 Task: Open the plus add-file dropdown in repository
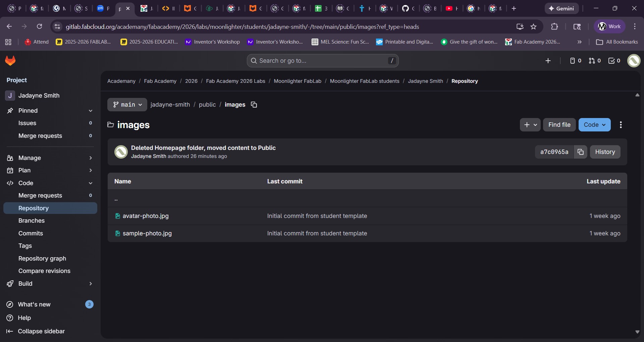pos(530,125)
